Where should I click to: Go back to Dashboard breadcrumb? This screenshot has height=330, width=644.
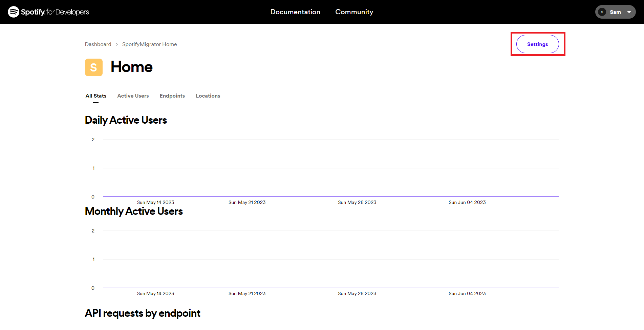pyautogui.click(x=98, y=44)
